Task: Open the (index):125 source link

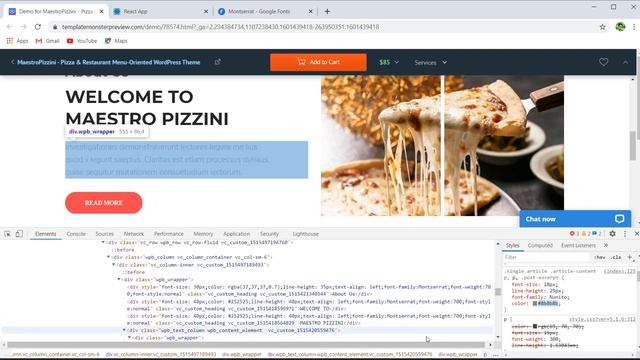Action: (x=620, y=271)
